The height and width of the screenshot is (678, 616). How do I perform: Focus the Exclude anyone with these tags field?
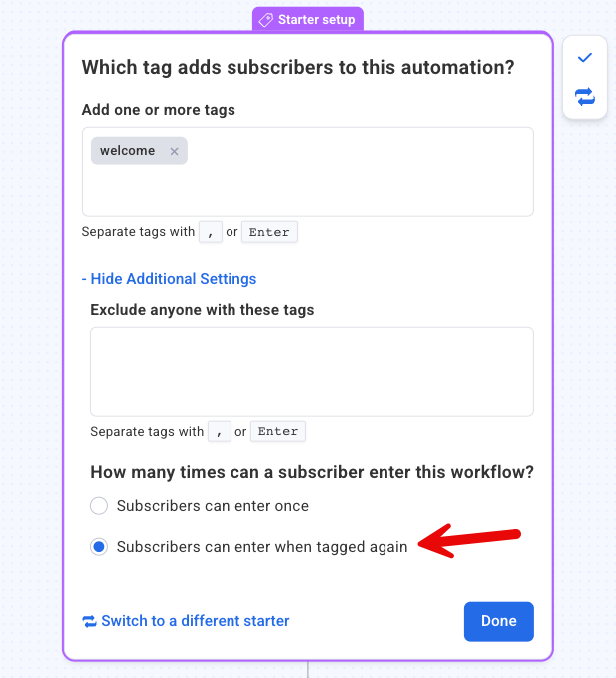tap(311, 371)
